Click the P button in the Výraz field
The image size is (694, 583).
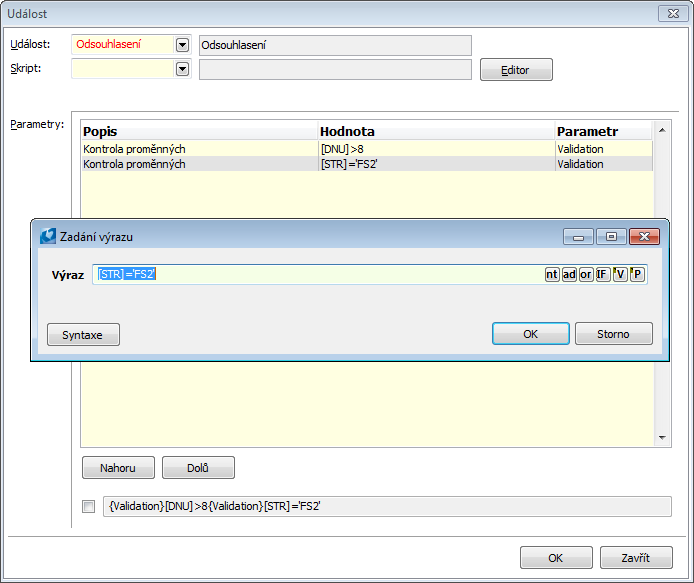(x=637, y=274)
